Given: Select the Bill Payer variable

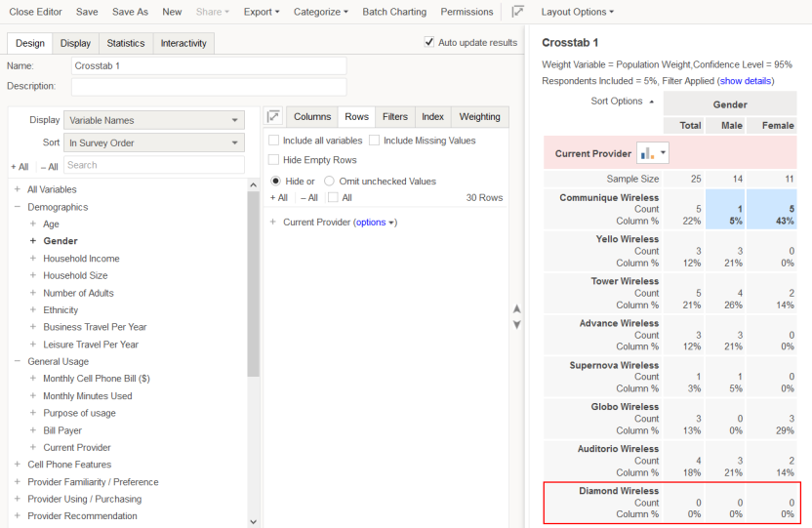Looking at the screenshot, I should 62,430.
